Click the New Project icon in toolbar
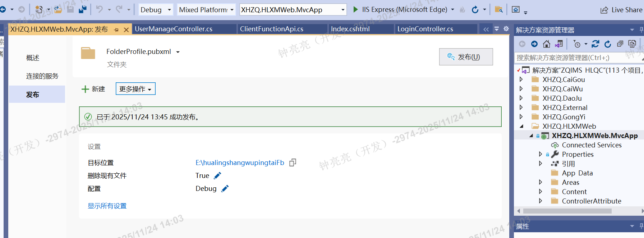The width and height of the screenshot is (644, 238). (39, 9)
